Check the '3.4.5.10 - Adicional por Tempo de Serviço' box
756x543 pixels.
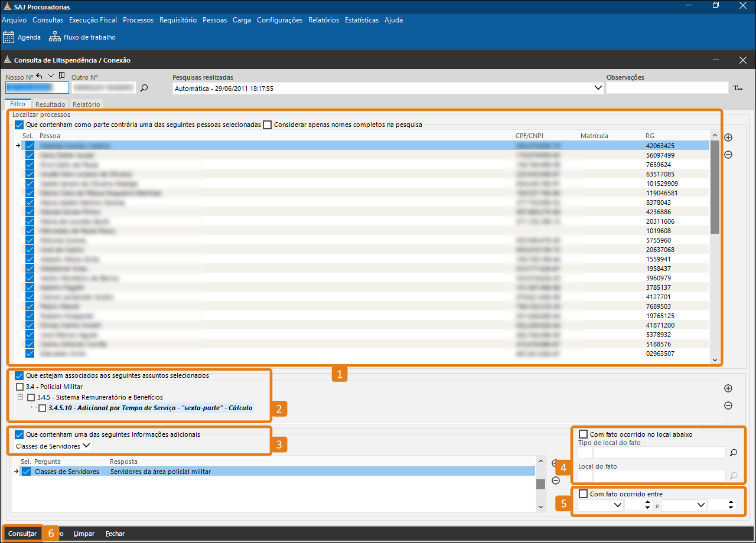[x=43, y=408]
